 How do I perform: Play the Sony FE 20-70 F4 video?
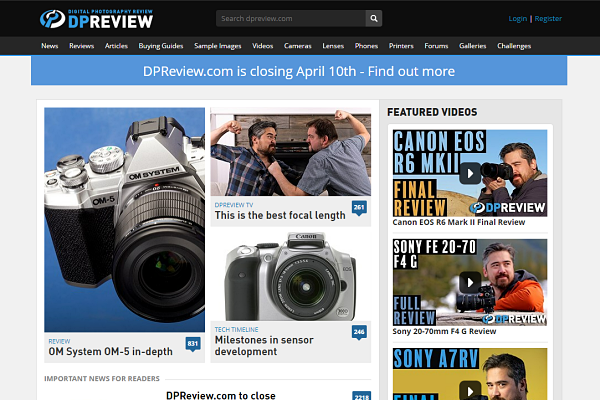pyautogui.click(x=469, y=281)
